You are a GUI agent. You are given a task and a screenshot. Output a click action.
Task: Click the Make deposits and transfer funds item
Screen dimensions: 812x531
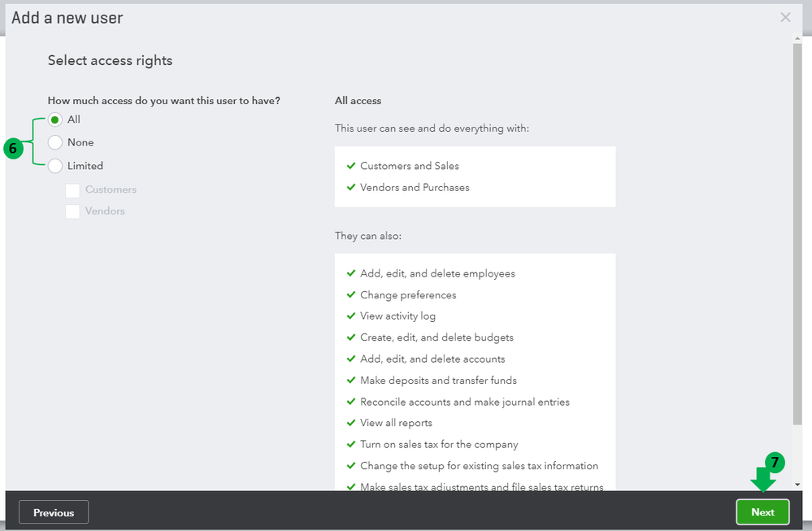[x=438, y=381]
